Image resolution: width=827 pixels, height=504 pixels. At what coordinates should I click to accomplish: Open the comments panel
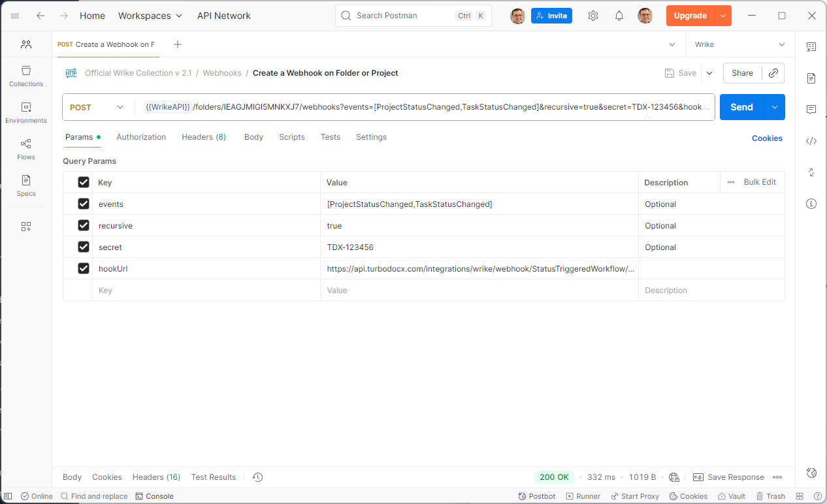pos(811,109)
